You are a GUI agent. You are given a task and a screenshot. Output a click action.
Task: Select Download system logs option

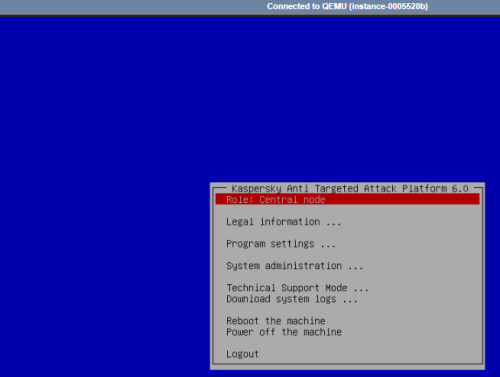(292, 299)
